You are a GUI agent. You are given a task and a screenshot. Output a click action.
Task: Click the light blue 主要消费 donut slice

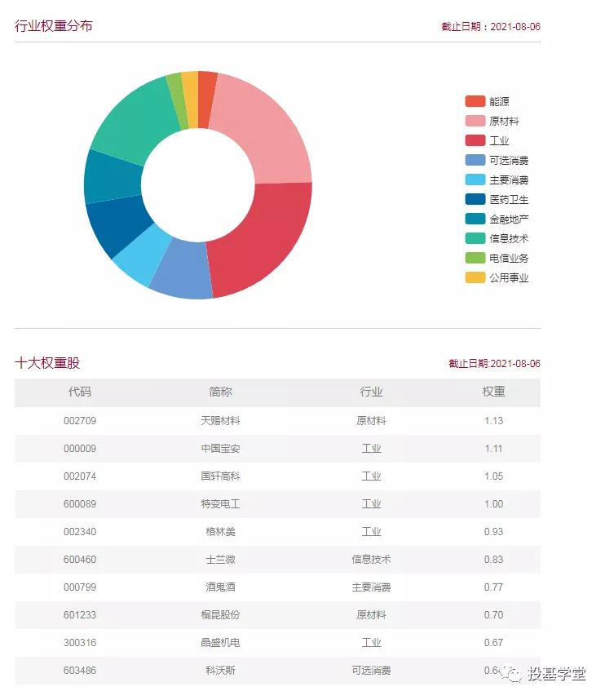143,257
